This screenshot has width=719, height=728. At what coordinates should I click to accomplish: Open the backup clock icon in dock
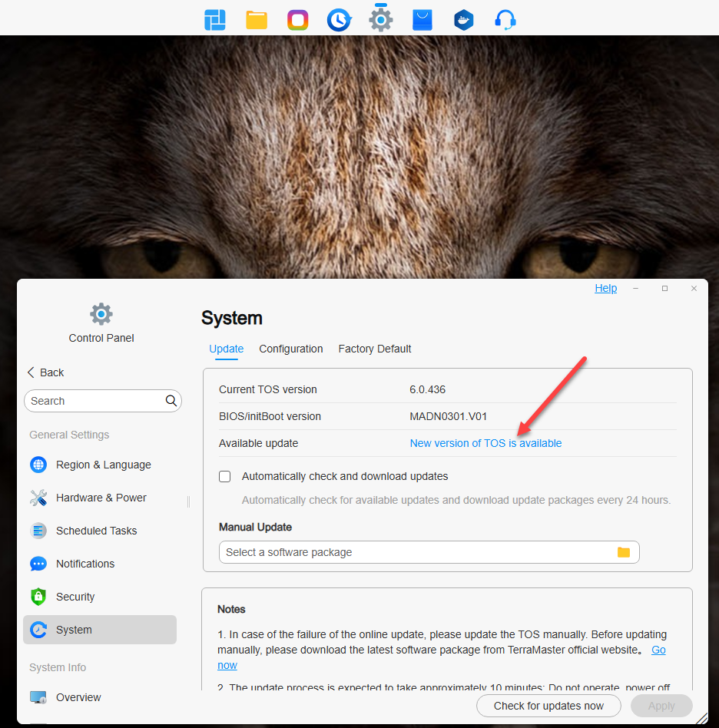pyautogui.click(x=339, y=20)
